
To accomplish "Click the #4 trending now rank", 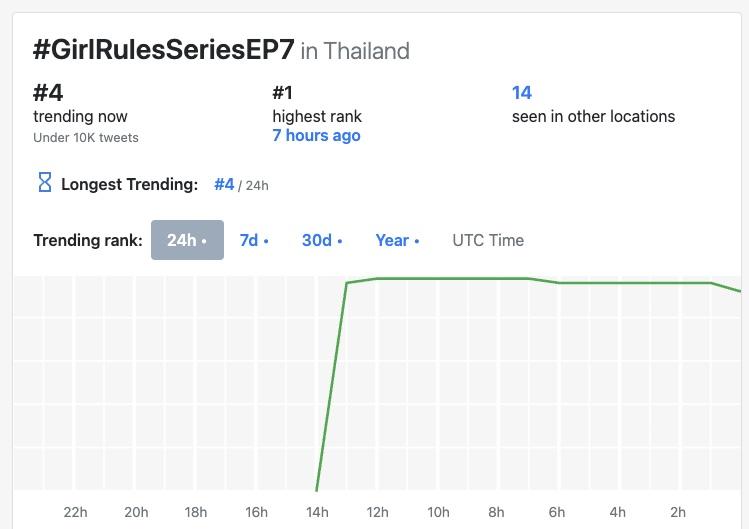I will [x=48, y=93].
